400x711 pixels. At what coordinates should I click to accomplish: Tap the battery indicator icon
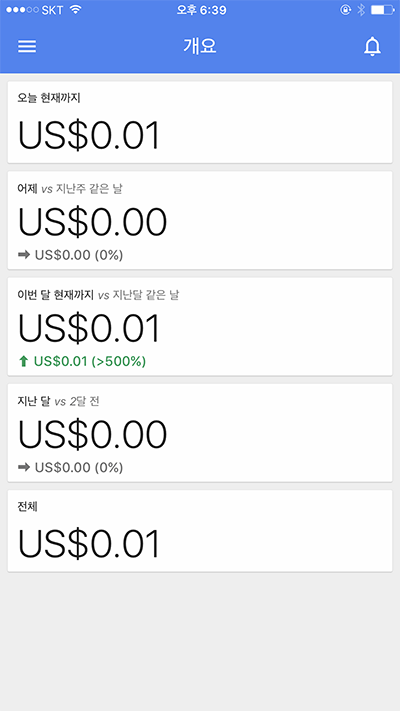pyautogui.click(x=382, y=10)
